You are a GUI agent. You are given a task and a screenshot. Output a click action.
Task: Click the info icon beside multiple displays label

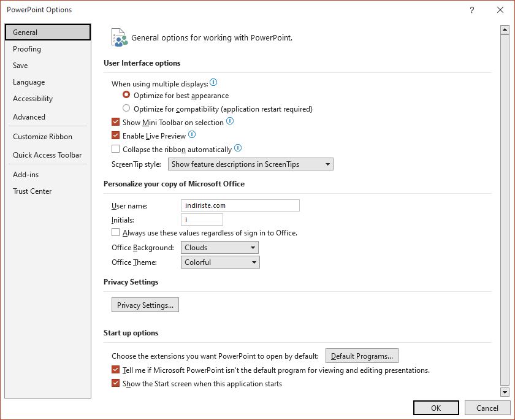click(x=213, y=82)
